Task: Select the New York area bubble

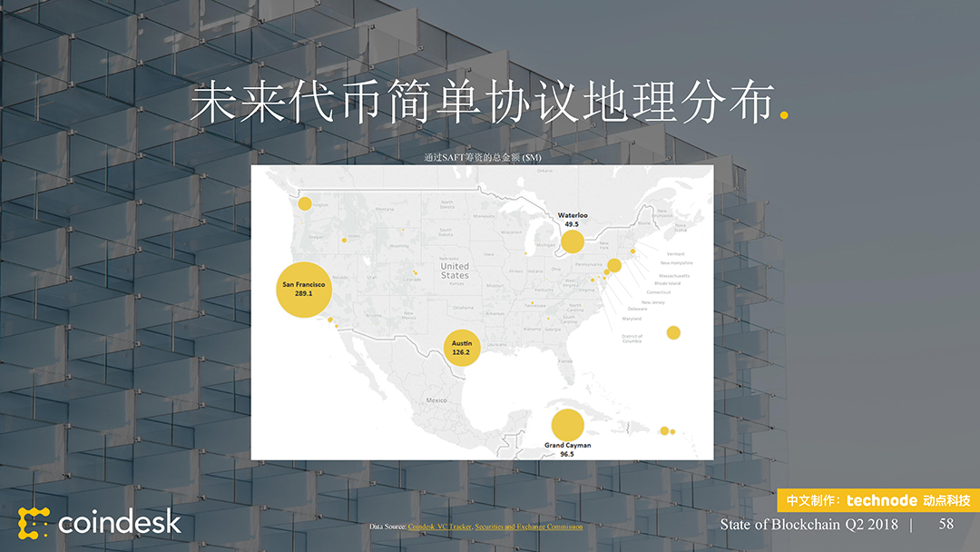Action: tap(614, 265)
